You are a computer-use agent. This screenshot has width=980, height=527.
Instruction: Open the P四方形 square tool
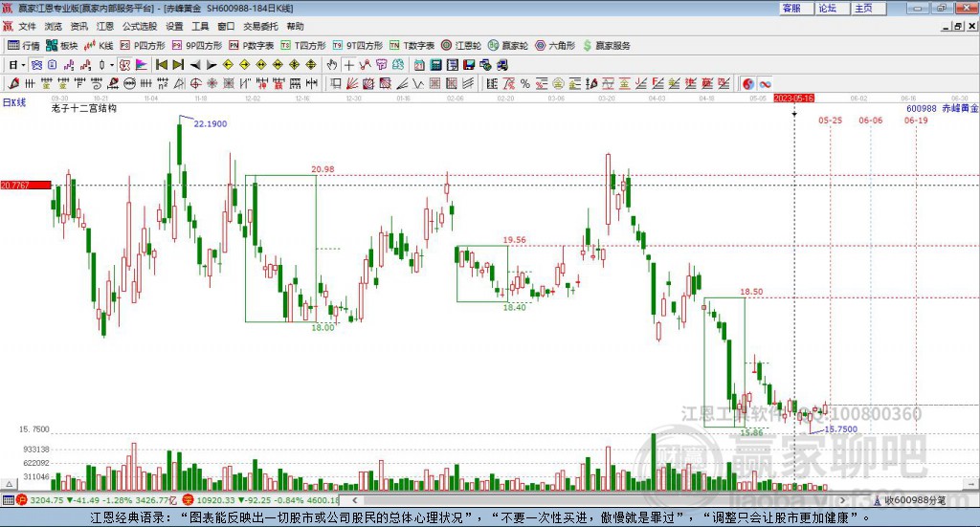(x=143, y=46)
